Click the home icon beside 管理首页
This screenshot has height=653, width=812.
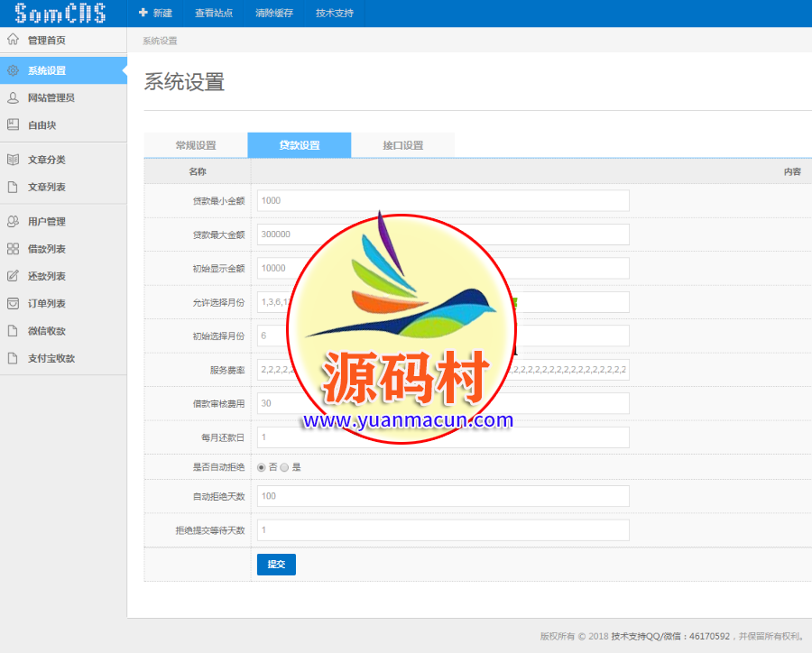coord(13,40)
